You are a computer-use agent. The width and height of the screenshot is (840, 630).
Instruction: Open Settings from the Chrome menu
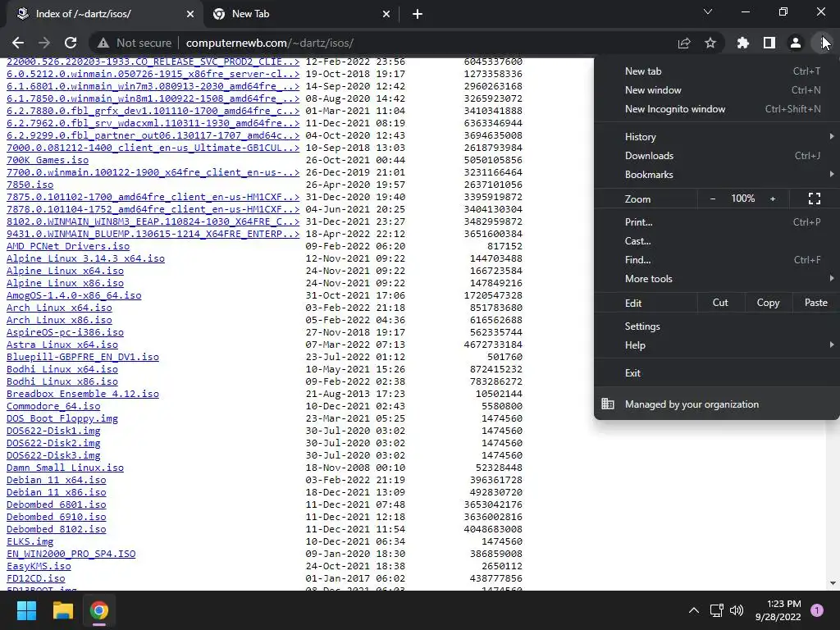tap(717, 326)
